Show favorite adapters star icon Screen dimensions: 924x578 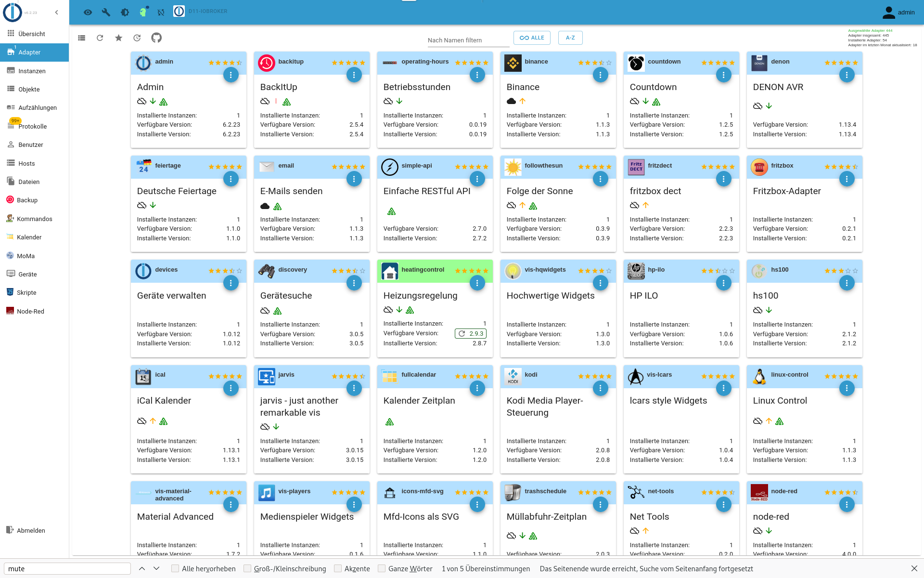(x=118, y=38)
